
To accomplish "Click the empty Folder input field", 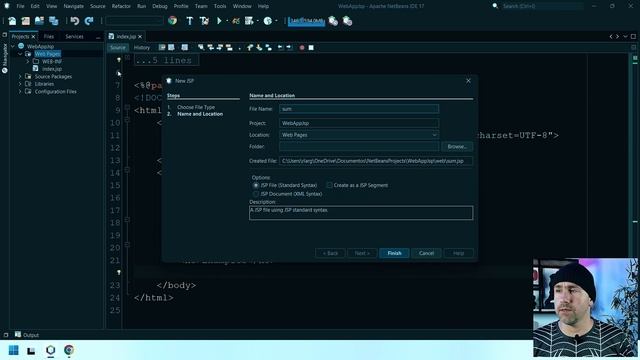I will [359, 147].
